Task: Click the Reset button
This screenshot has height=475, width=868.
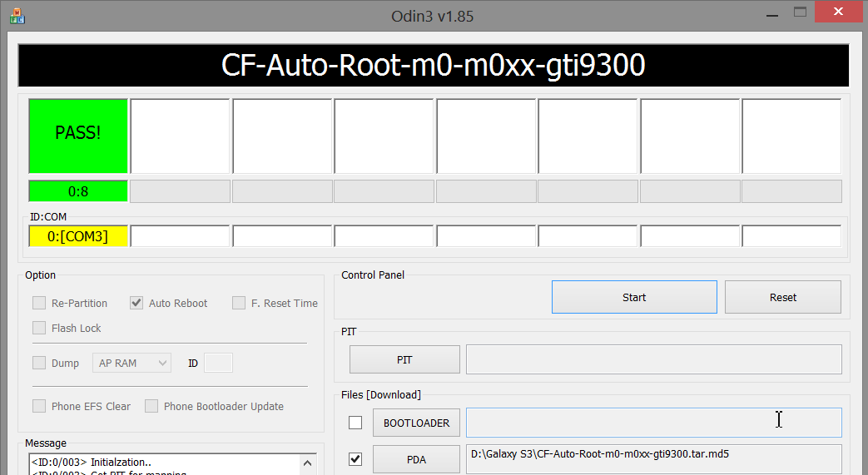Action: [x=783, y=297]
